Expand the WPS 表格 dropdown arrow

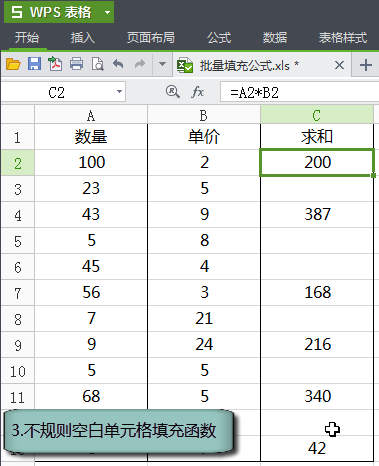(107, 13)
